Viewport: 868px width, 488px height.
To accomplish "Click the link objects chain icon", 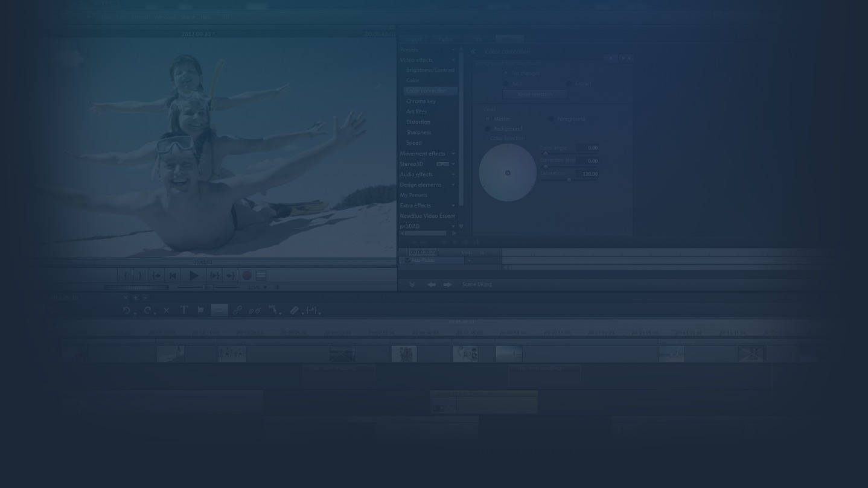I will (x=237, y=310).
